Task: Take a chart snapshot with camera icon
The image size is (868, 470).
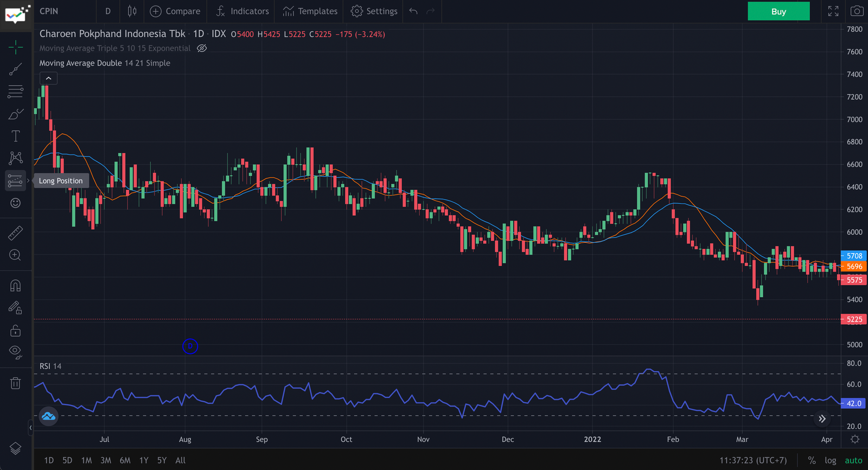Action: 857,11
